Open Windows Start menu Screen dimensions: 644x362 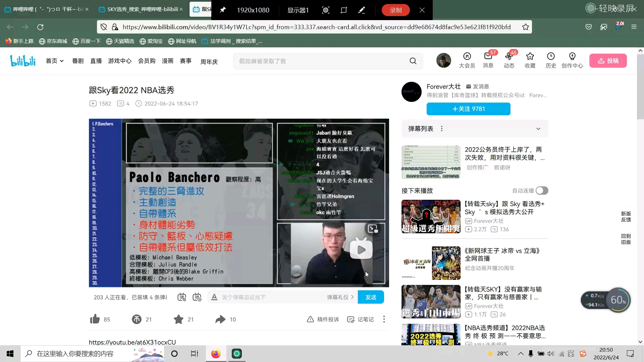[10, 354]
